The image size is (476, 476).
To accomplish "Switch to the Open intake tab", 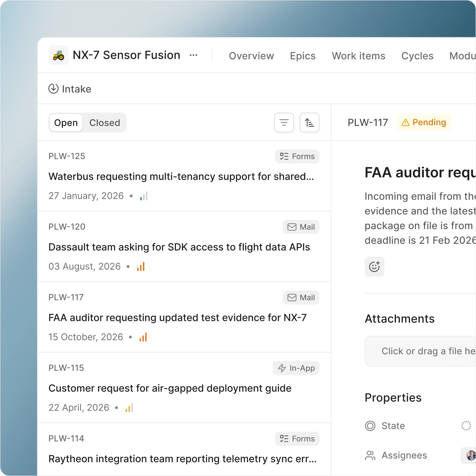I will pos(66,123).
